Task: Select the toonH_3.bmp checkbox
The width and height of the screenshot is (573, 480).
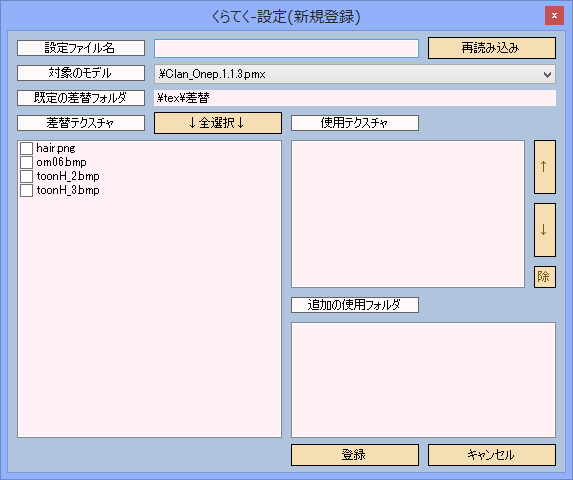Action: tap(26, 190)
